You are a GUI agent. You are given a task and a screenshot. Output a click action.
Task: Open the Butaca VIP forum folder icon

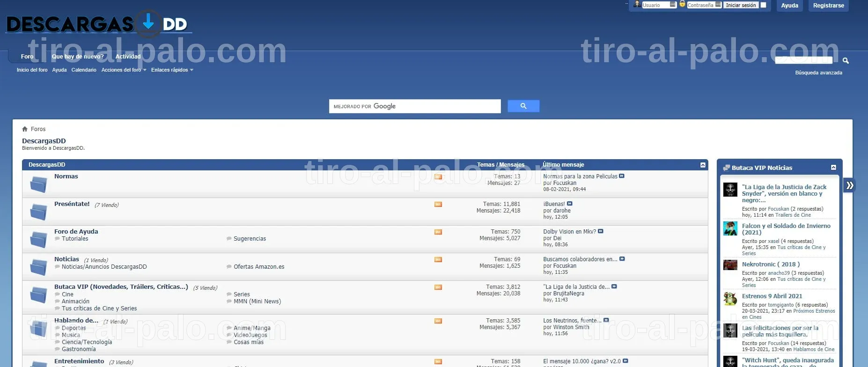pyautogui.click(x=38, y=294)
